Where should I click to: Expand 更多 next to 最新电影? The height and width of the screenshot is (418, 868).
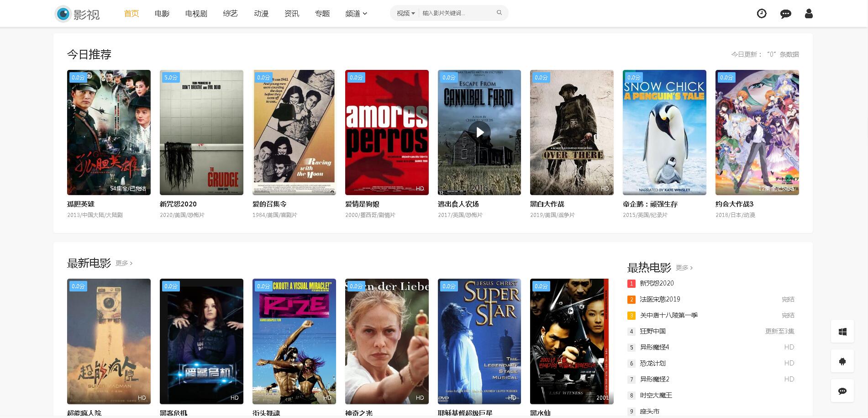coord(124,263)
